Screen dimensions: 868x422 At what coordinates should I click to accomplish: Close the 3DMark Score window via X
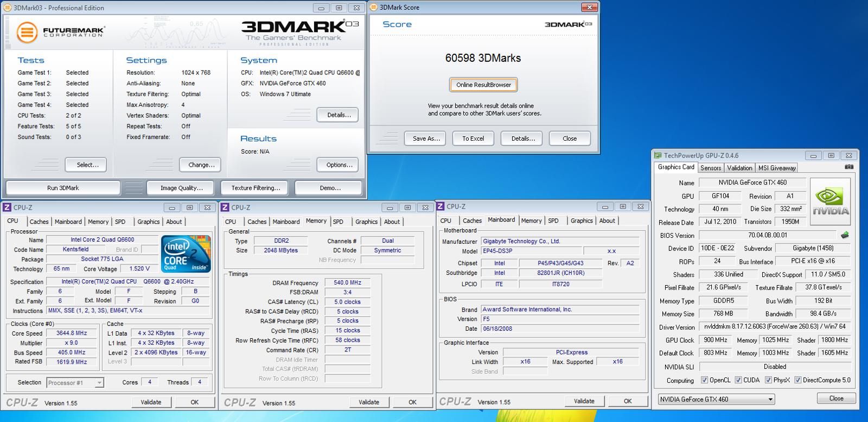pyautogui.click(x=589, y=7)
